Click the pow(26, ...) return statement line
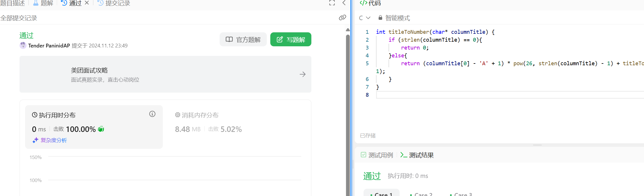The height and width of the screenshot is (196, 644). point(522,63)
